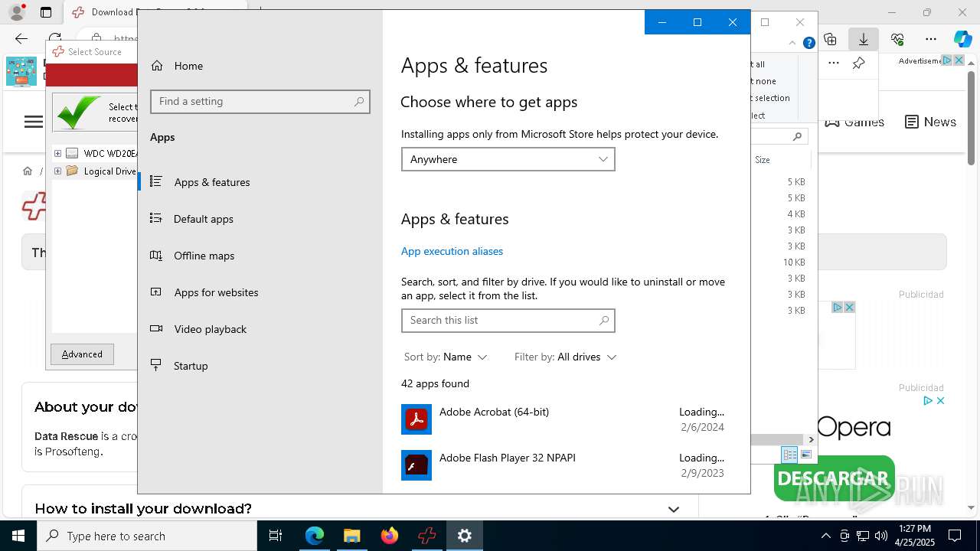Click the Adobe Flash Player app icon
This screenshot has height=551, width=980.
point(416,465)
